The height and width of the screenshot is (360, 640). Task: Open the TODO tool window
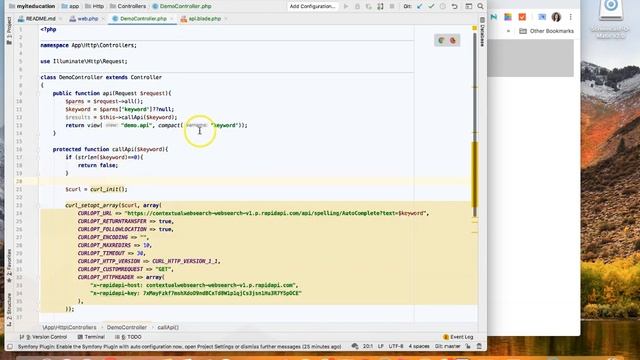pyautogui.click(x=128, y=337)
